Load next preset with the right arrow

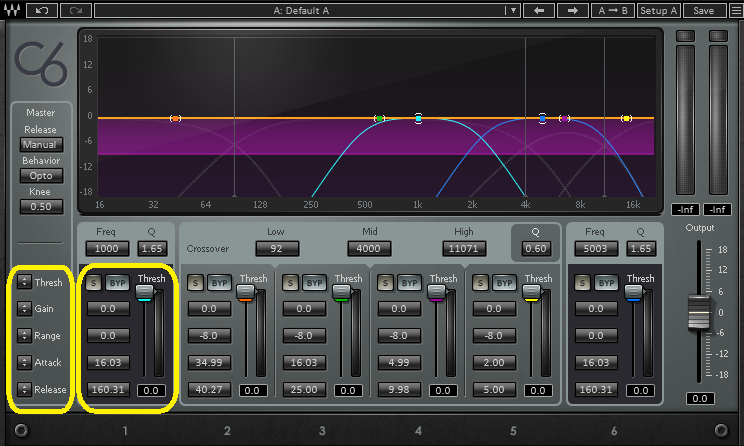pos(572,10)
